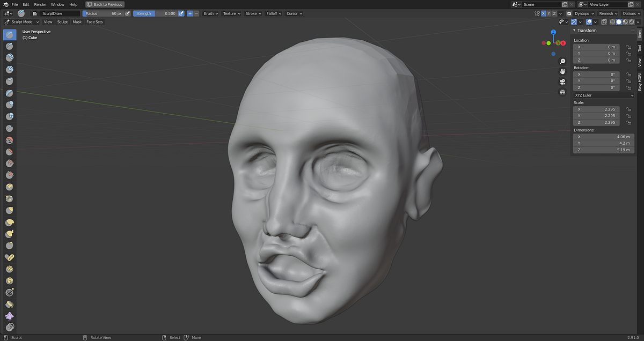Select the Pinch brush tool

pos(10,199)
